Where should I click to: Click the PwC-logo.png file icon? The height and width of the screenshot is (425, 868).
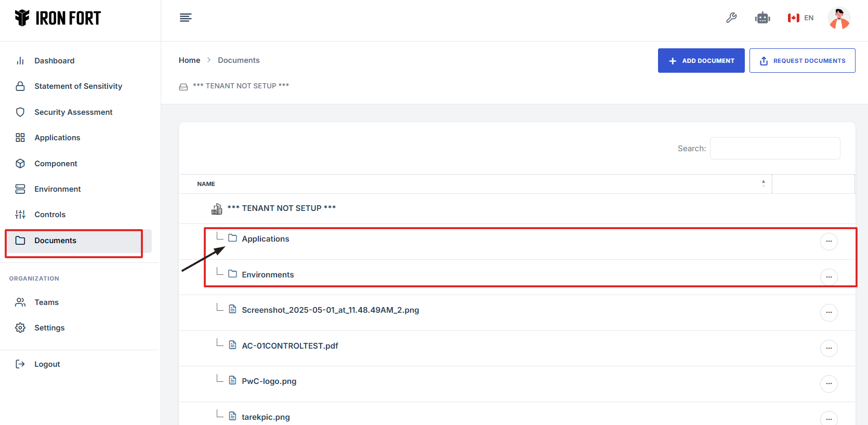click(233, 380)
